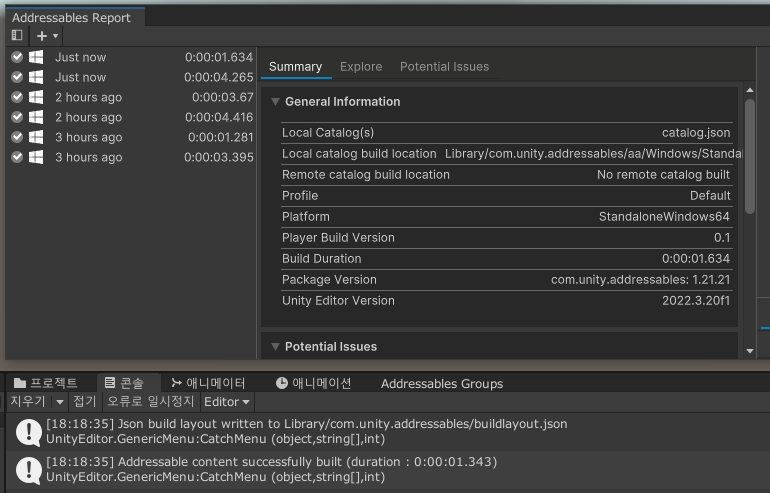Open the Addressables Groups tab
Image resolution: width=770 pixels, height=493 pixels.
(x=442, y=383)
